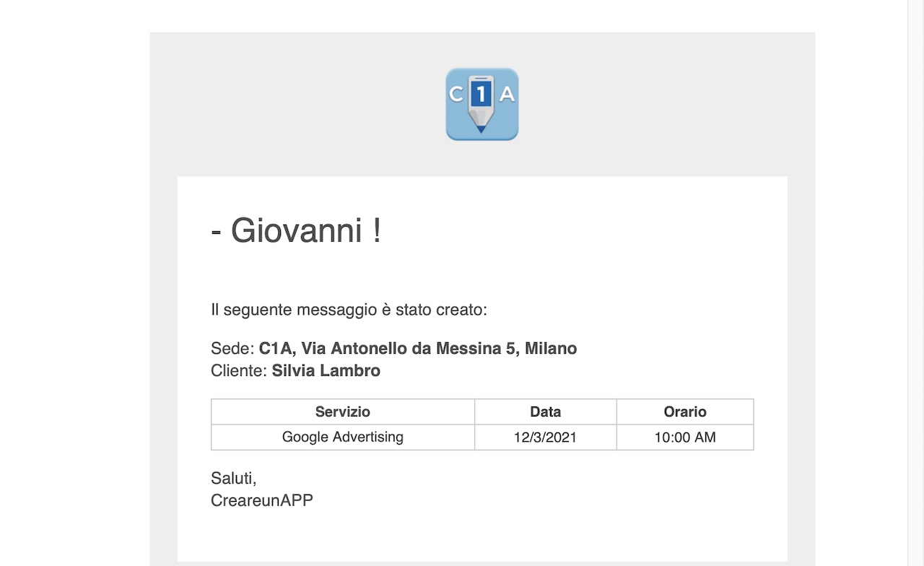Click the blue number 1 in the logo
924x566 pixels.
click(481, 94)
